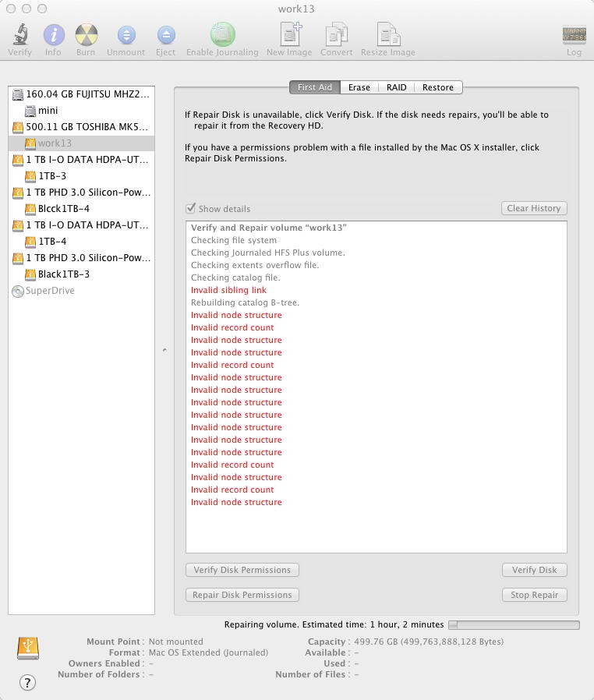Switch to the First Aid tab
Viewport: 594px width, 700px height.
pos(315,87)
